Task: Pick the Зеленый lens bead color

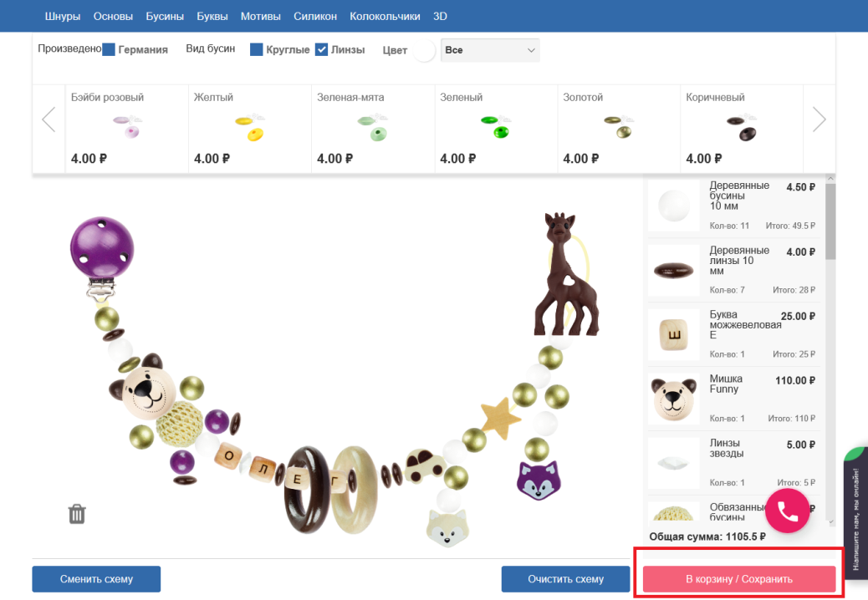Action: (495, 127)
